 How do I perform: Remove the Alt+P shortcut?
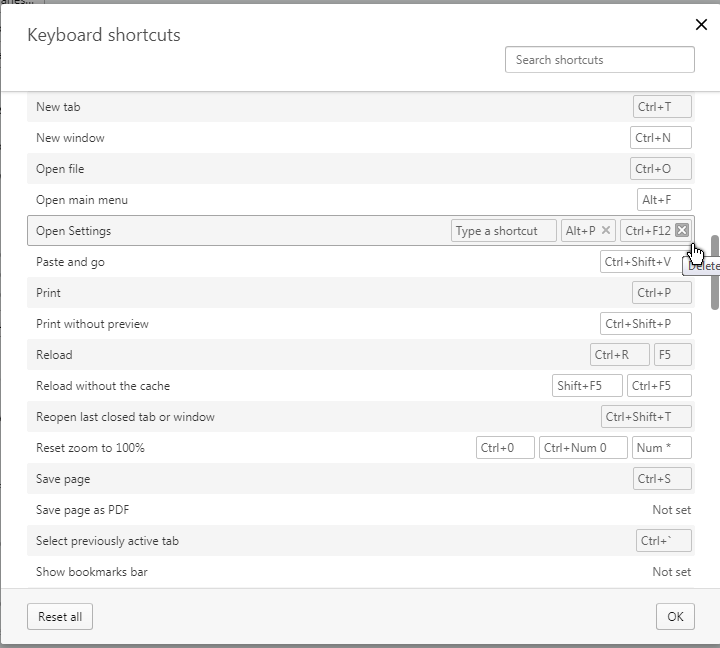click(606, 230)
